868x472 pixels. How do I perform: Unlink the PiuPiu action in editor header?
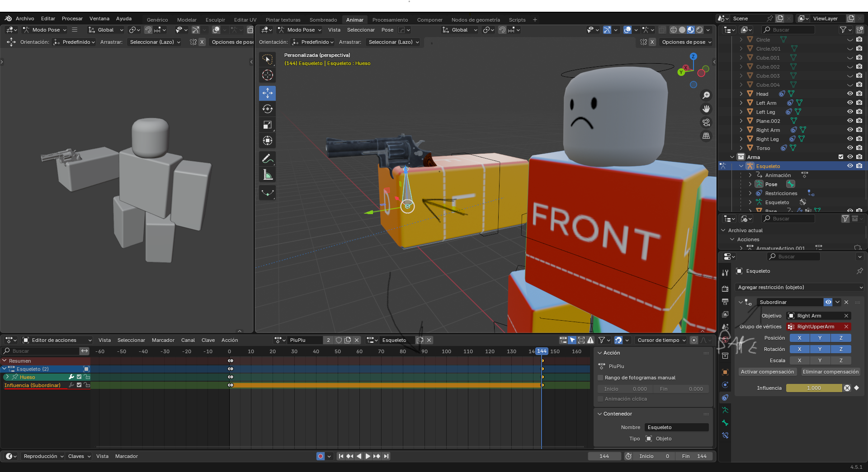point(357,340)
